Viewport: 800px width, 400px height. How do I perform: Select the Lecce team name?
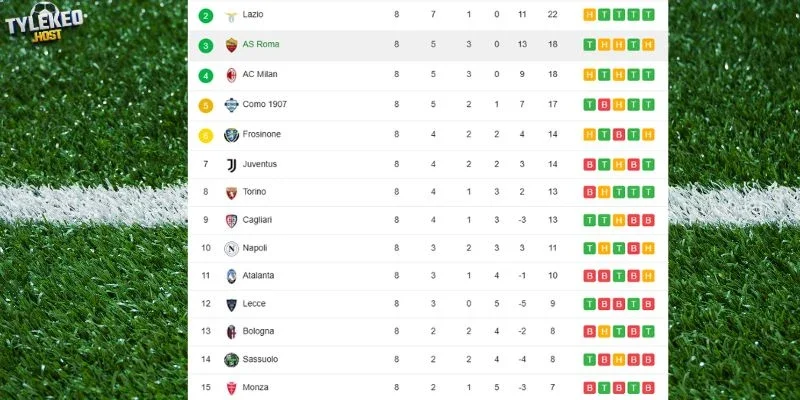coord(254,304)
